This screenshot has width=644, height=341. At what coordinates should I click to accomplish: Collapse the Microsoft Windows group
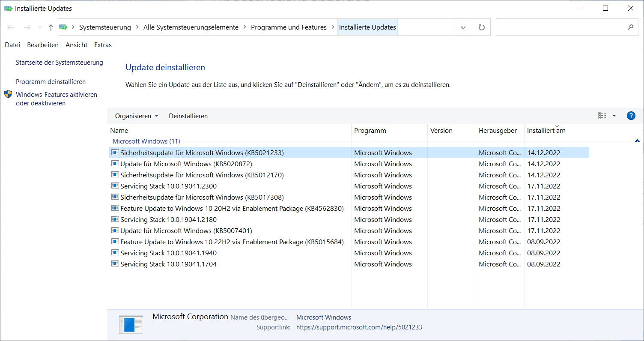tap(637, 141)
